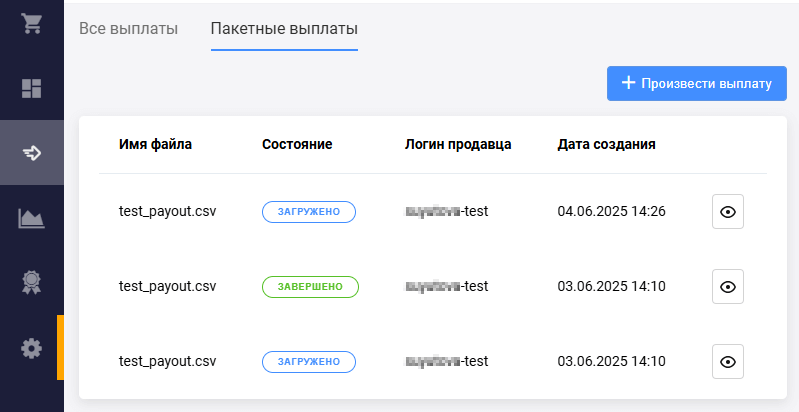Click the date 03.06.2025 14:10 in last row
The image size is (799, 412).
pos(611,361)
